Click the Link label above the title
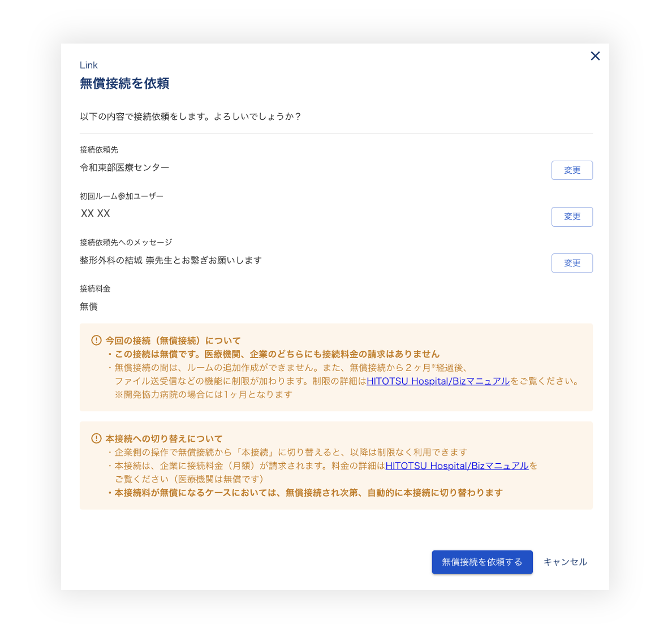The width and height of the screenshot is (672, 629). coord(89,65)
